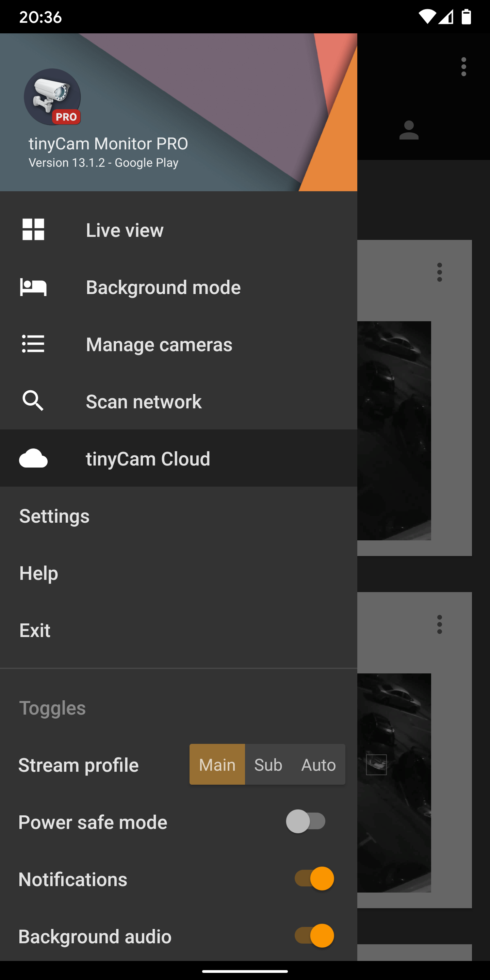Screen dimensions: 490x980
Task: Tap the 'tinyCam Monitor PRO' title
Action: pos(109,144)
